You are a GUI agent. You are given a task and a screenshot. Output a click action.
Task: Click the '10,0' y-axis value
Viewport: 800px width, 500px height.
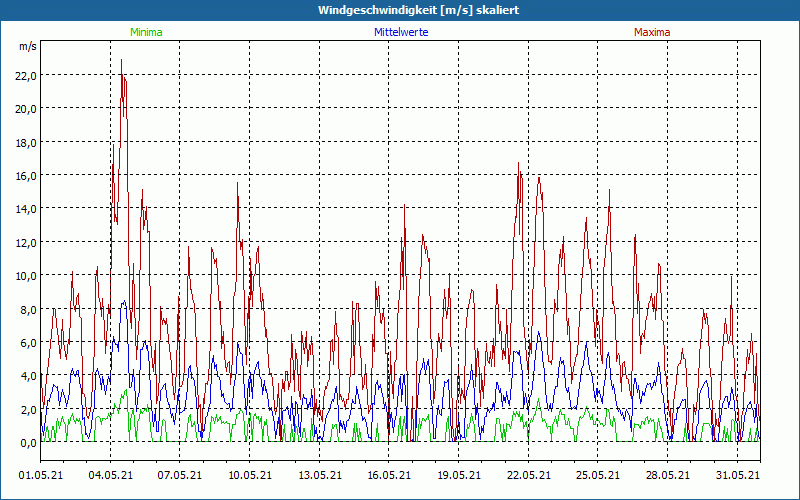click(26, 276)
